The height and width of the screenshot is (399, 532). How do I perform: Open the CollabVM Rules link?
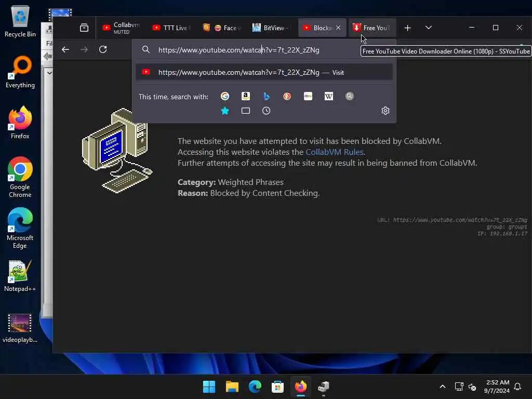pyautogui.click(x=334, y=152)
